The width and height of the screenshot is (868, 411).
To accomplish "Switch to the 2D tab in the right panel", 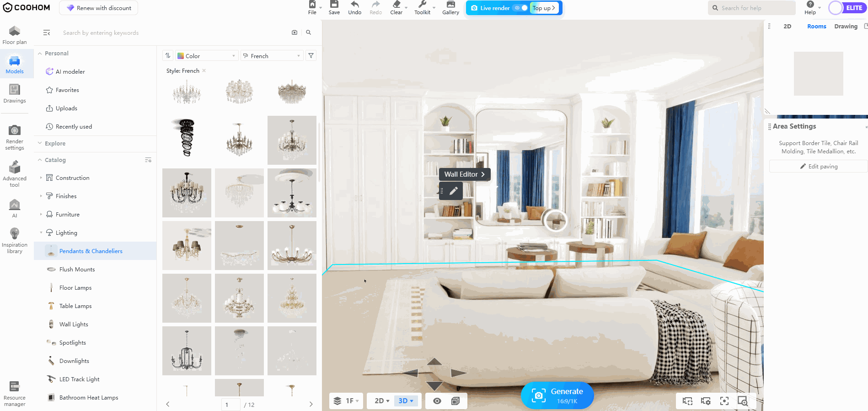I will click(x=787, y=26).
